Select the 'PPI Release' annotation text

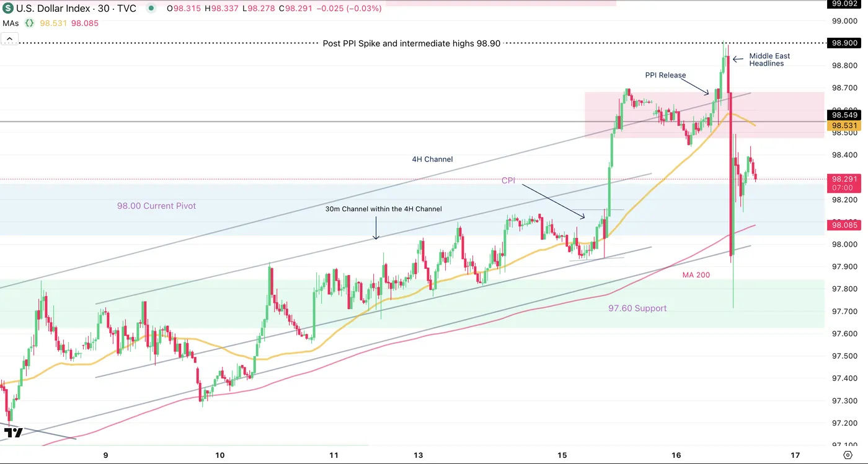pyautogui.click(x=665, y=75)
